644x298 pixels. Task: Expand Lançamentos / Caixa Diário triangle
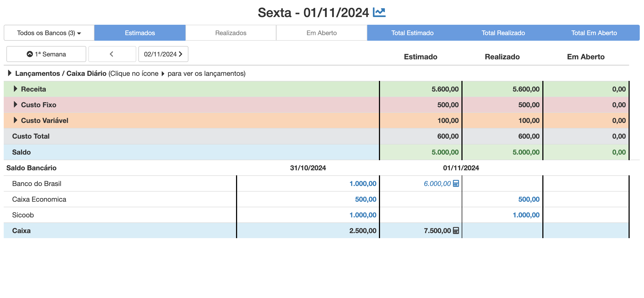tap(10, 73)
